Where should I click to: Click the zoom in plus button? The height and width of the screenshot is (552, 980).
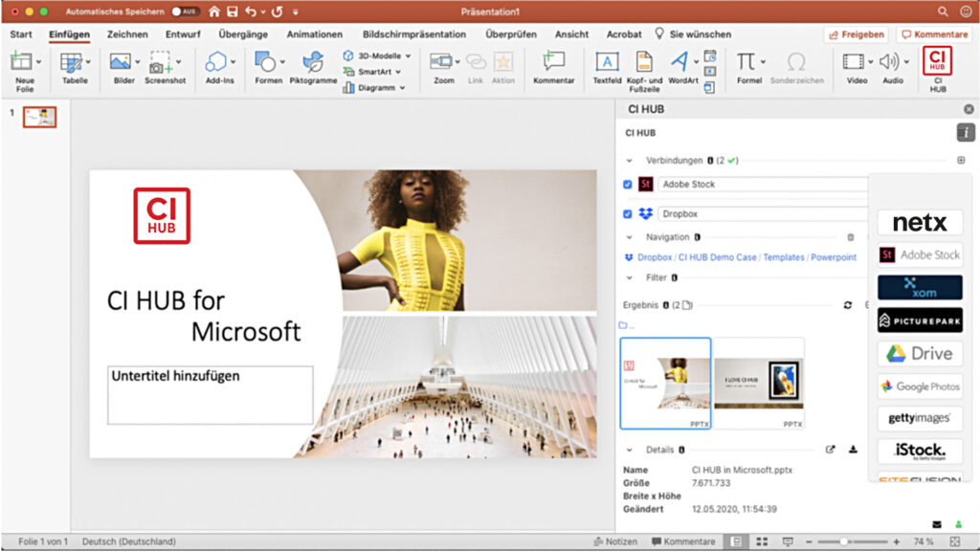[896, 541]
